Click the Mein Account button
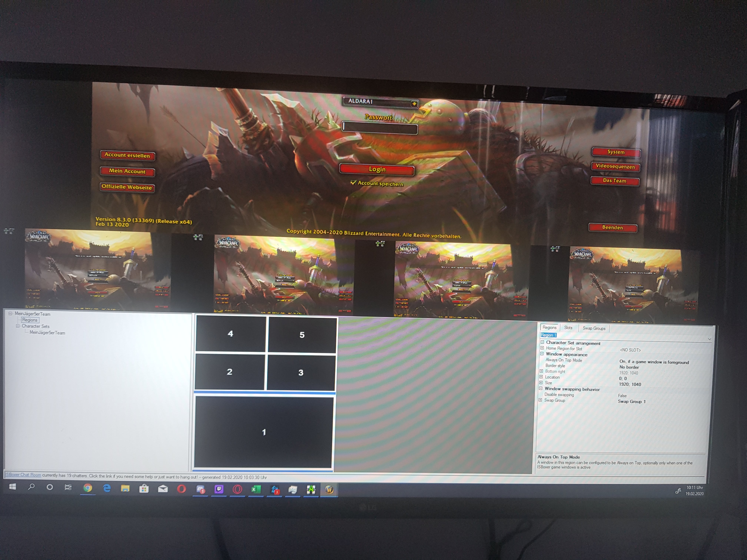 [x=127, y=171]
